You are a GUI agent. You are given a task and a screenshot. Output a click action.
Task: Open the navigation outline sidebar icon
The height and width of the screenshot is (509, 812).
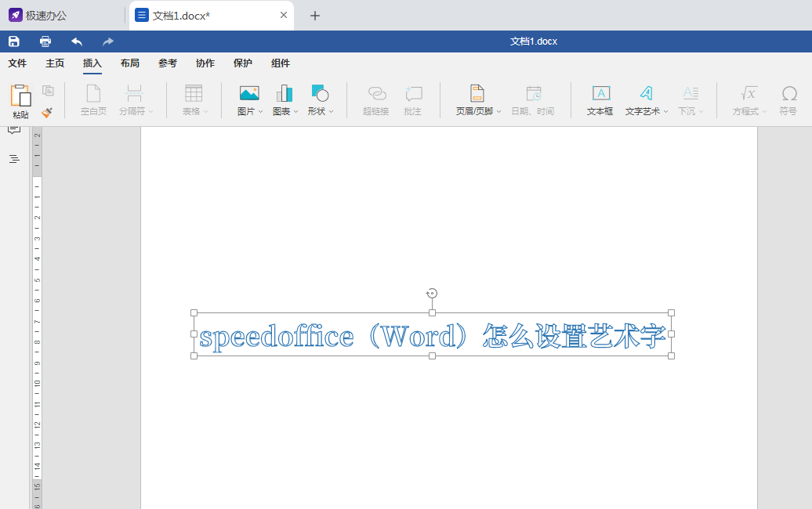point(14,159)
